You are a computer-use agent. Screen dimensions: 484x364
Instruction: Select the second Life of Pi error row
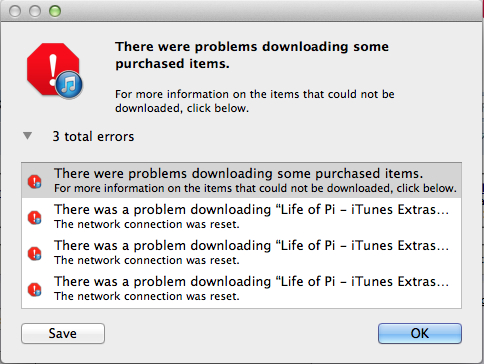(241, 252)
